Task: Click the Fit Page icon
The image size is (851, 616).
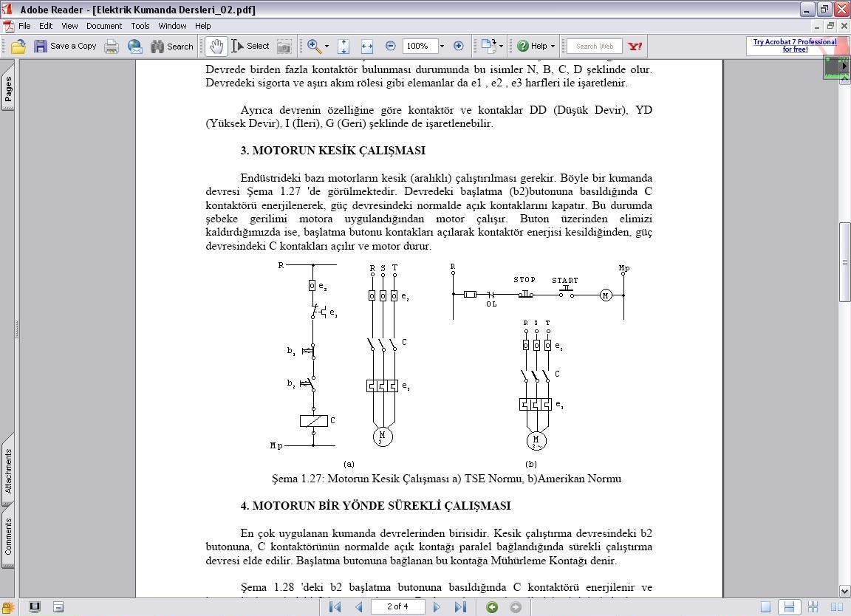Action: coord(344,46)
